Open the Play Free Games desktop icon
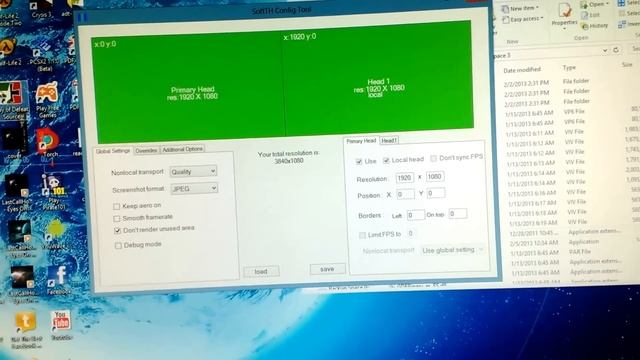This screenshot has width=640, height=360. pyautogui.click(x=47, y=99)
